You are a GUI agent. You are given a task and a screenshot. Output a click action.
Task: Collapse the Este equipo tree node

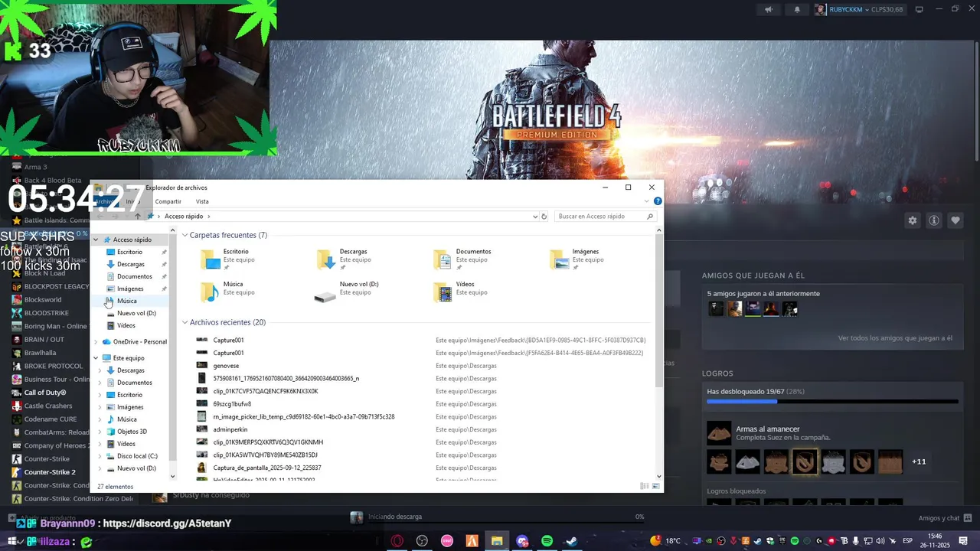pyautogui.click(x=96, y=358)
